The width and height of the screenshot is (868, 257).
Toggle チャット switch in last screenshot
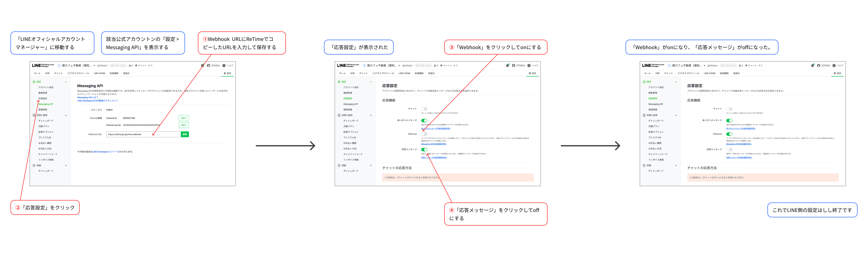pyautogui.click(x=729, y=109)
